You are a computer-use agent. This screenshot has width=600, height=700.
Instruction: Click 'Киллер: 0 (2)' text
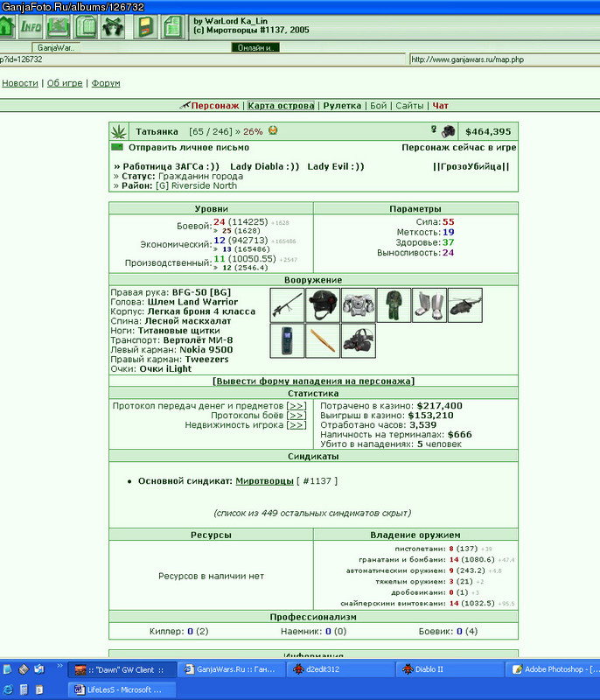coord(179,631)
